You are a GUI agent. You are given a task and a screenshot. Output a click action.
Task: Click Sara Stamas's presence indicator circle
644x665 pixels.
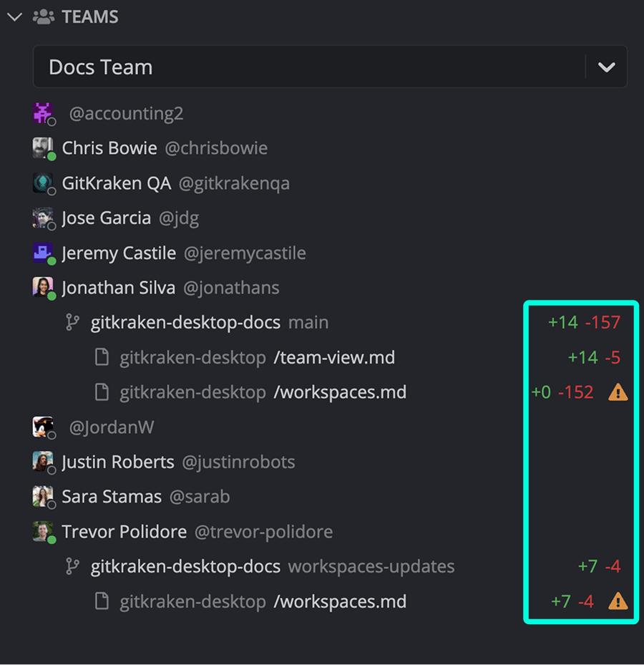(x=52, y=504)
